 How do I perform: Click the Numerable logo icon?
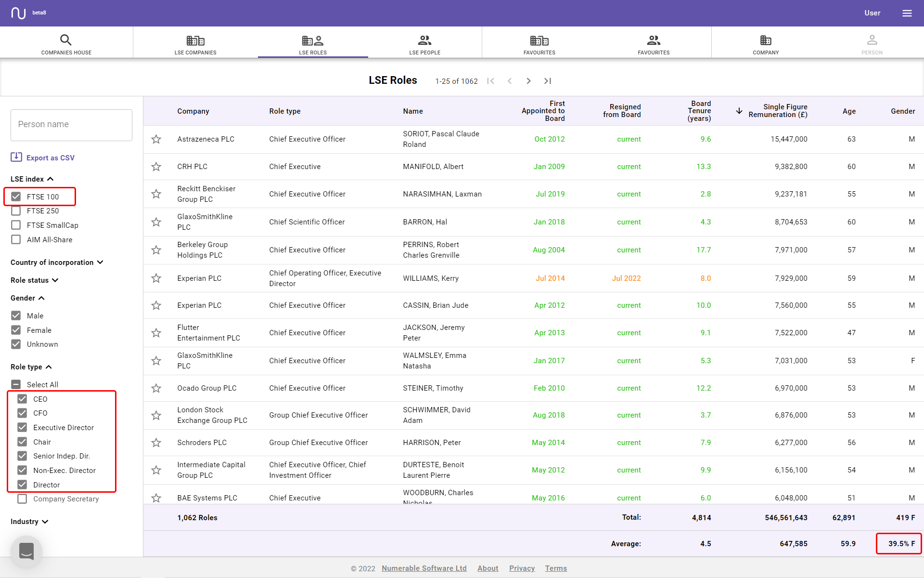[18, 13]
